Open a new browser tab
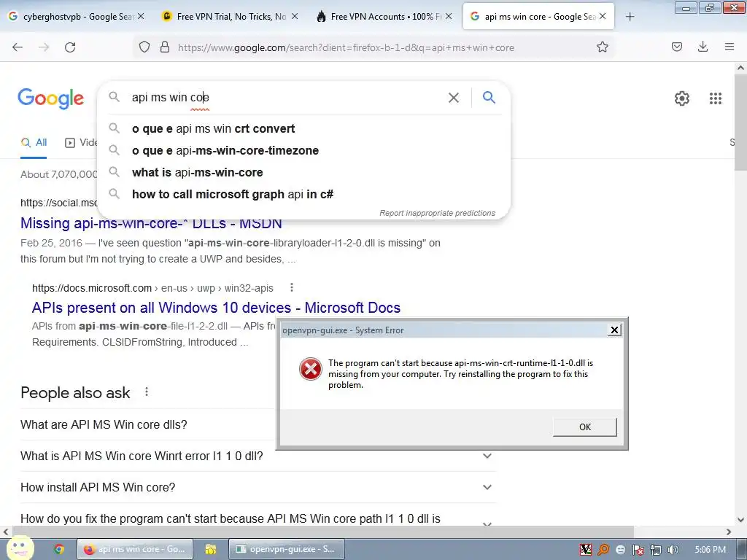This screenshot has width=747, height=560. [x=630, y=17]
